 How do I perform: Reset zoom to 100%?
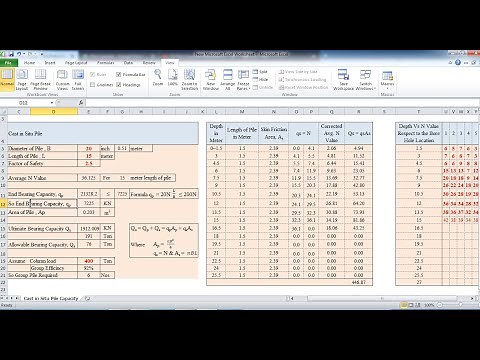173,78
